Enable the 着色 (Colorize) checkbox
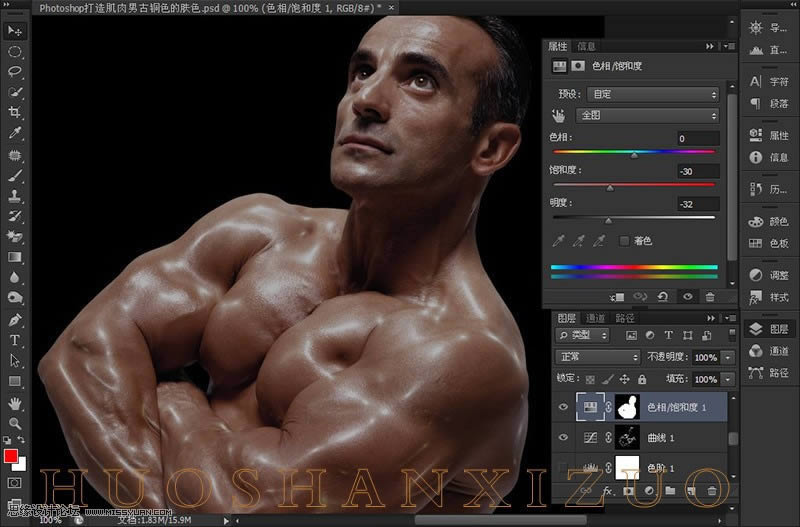The image size is (800, 527). click(x=625, y=241)
